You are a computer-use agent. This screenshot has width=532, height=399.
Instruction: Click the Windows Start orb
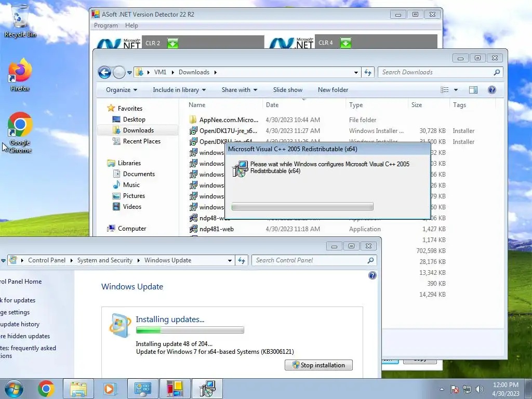(14, 389)
